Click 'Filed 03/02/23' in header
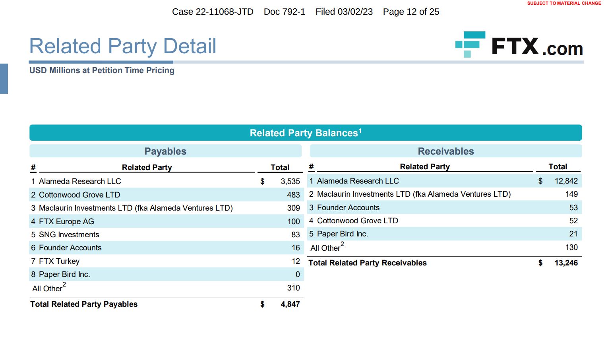This screenshot has height=364, width=610. [344, 12]
